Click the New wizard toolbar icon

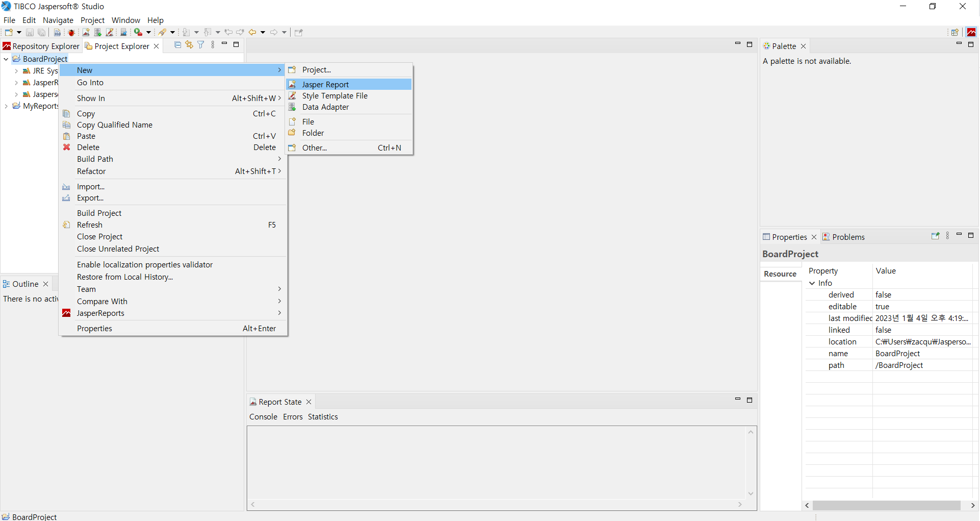click(x=9, y=32)
